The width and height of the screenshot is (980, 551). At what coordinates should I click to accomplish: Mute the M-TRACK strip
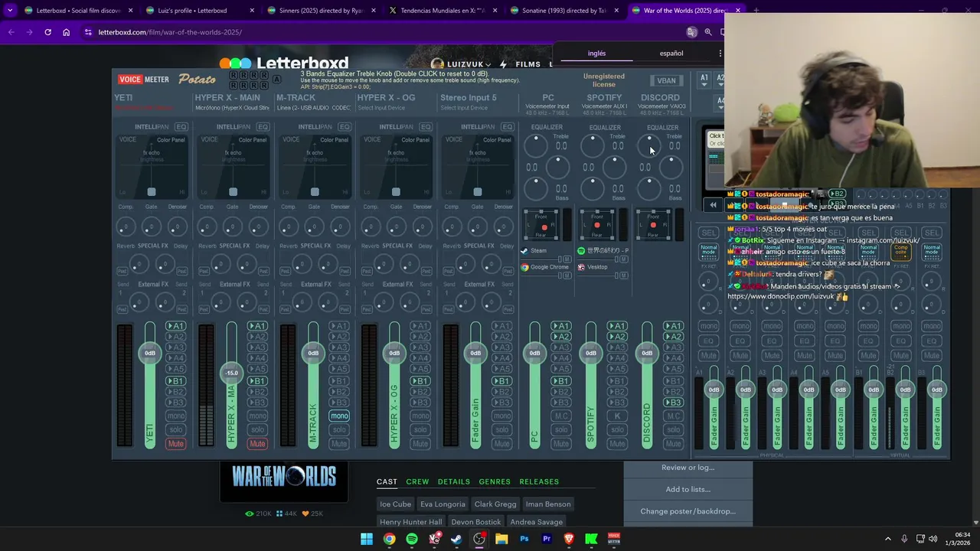pos(339,444)
